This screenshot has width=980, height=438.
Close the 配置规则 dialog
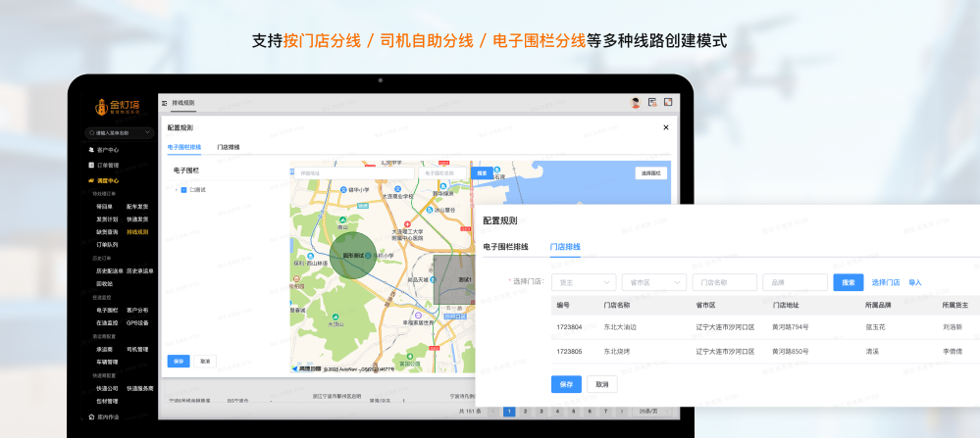pos(666,127)
